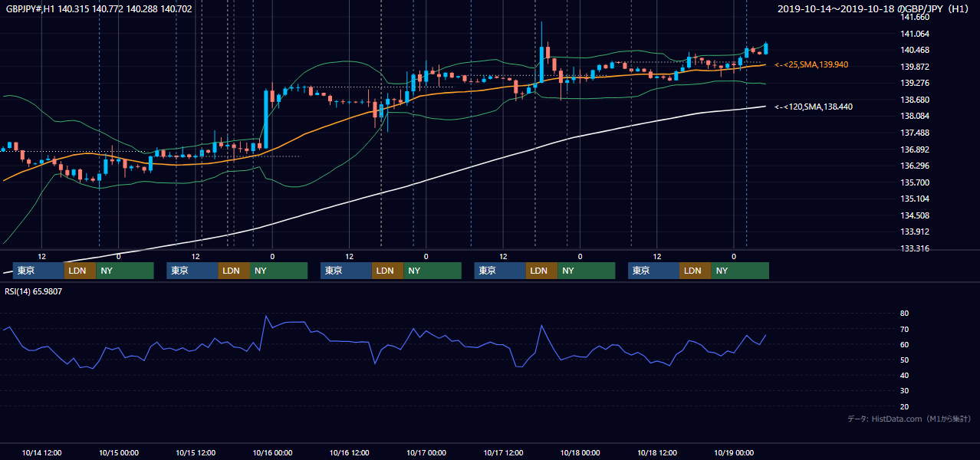Click price axis label 133.316
This screenshot has width=980, height=460.
click(914, 248)
